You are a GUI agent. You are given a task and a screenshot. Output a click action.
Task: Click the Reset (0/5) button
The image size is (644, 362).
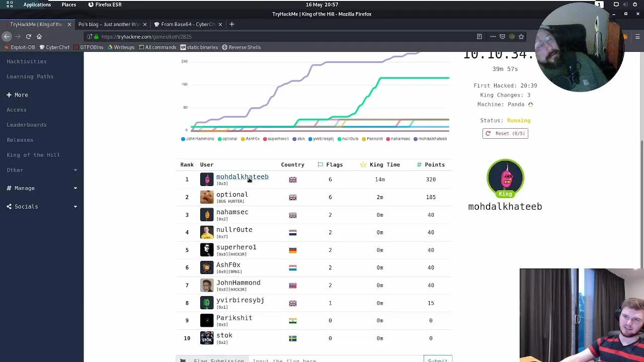coord(505,133)
